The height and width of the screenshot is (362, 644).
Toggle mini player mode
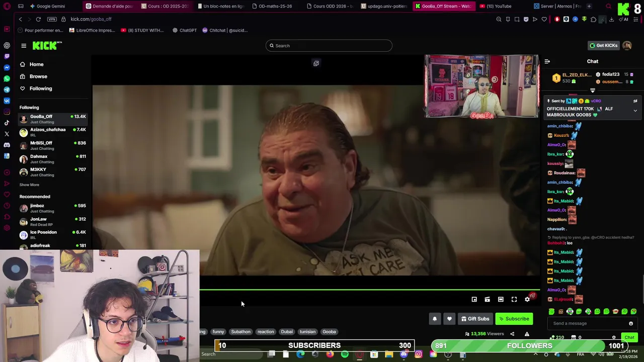pyautogui.click(x=474, y=300)
